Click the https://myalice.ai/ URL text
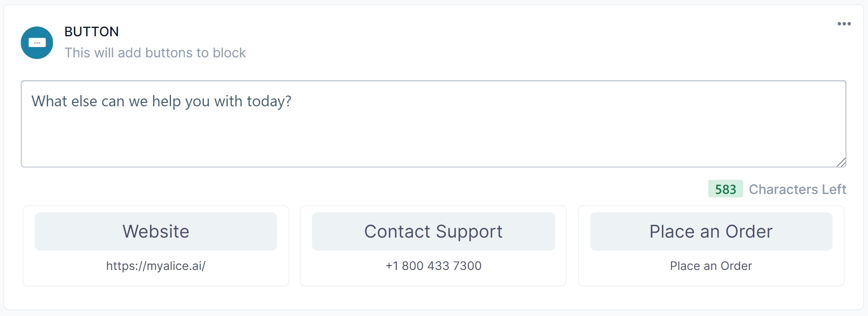The image size is (868, 316). [156, 266]
